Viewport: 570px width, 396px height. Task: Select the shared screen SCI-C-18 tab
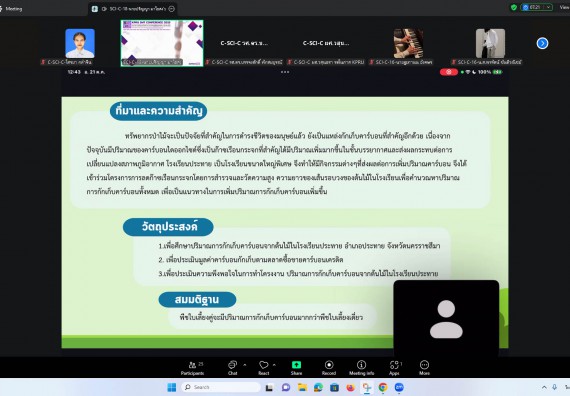133,9
